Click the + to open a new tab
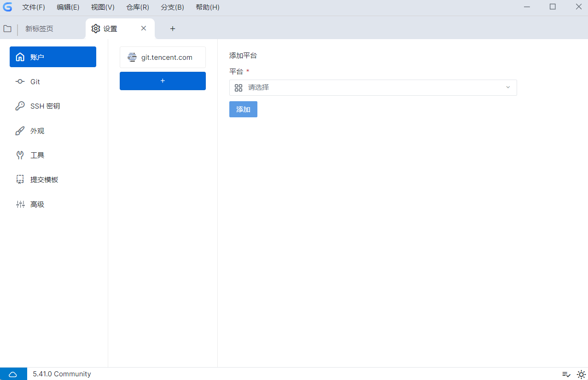 click(x=172, y=29)
